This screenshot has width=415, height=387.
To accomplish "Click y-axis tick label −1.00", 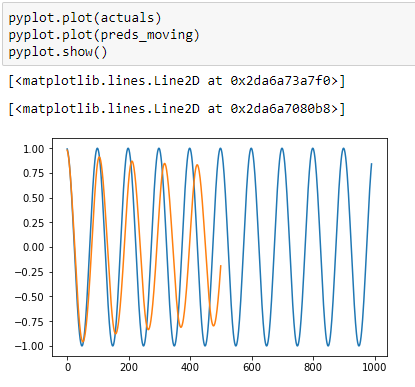I will tap(29, 347).
